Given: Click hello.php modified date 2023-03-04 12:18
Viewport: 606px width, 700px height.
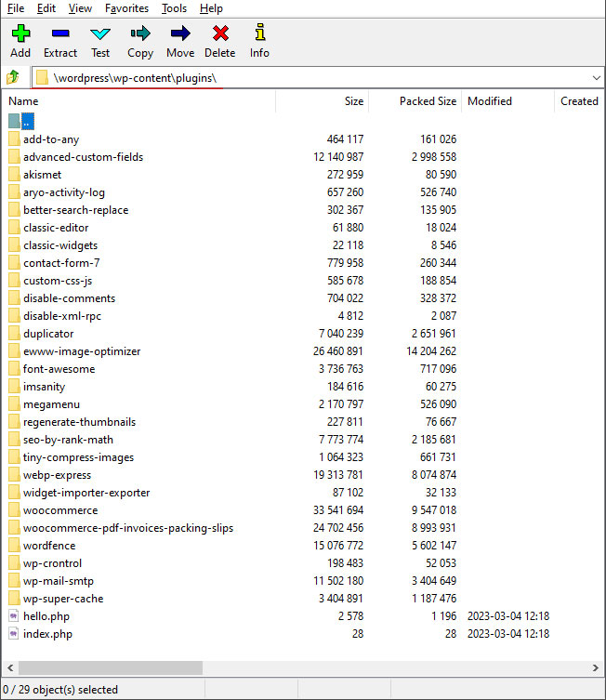Looking at the screenshot, I should (508, 616).
